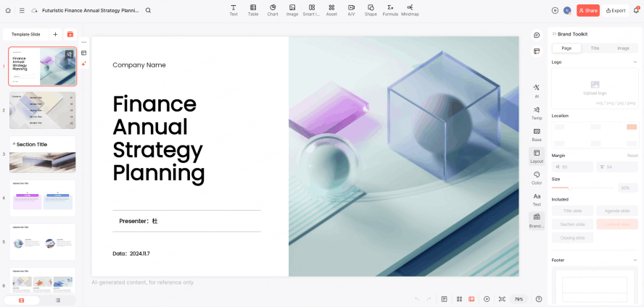This screenshot has height=307, width=644.
Task: Select the Shape tool
Action: [371, 10]
